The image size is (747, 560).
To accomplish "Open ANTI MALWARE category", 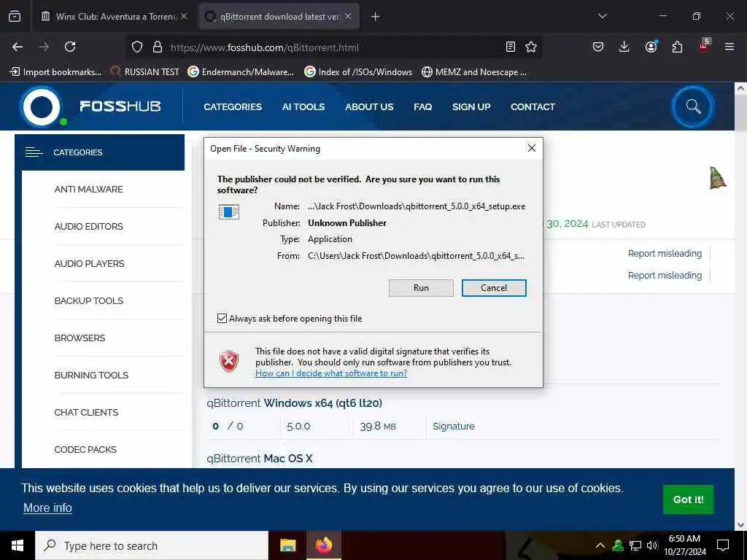I will [x=88, y=189].
